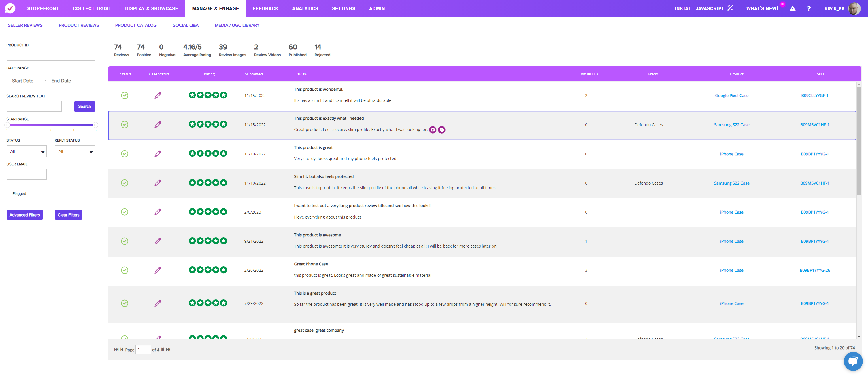The height and width of the screenshot is (376, 868).
Task: Go to previous page icon
Action: point(122,350)
